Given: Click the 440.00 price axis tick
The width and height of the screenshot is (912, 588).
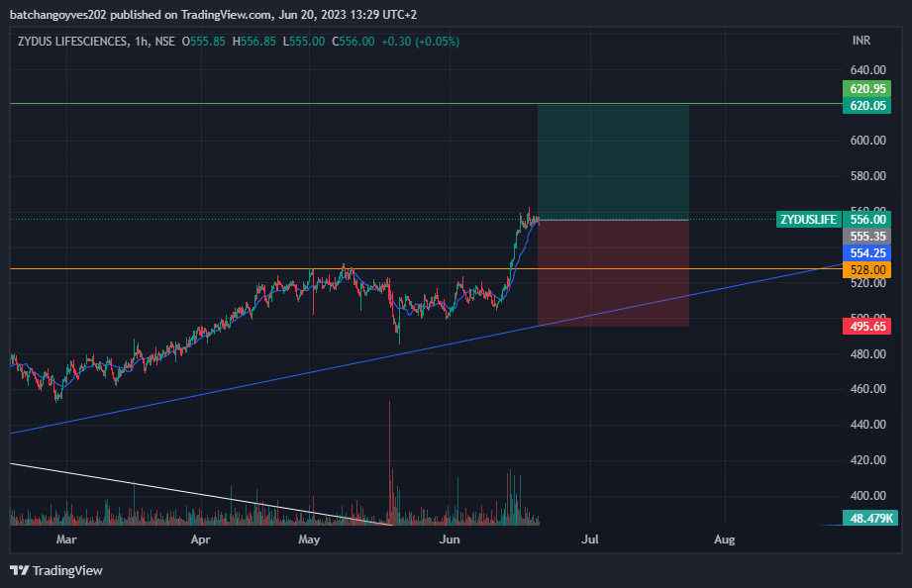Looking at the screenshot, I should 867,424.
